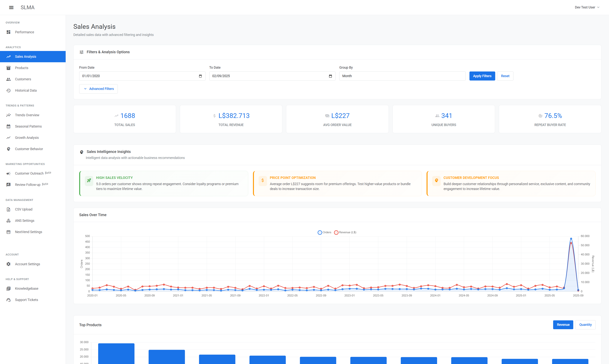Screen dimensions: 609x364
Task: Click the 76.5% Repeat Buyer Rate value
Action: 553,116
